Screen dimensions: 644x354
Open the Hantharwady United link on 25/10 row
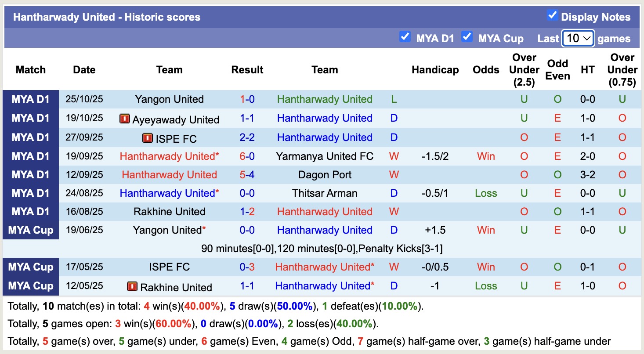(x=325, y=99)
